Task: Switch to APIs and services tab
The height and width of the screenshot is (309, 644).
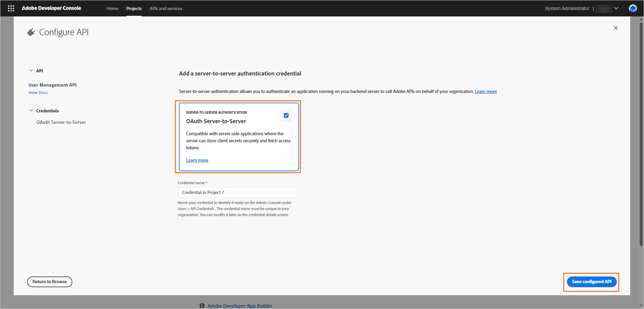Action: pos(166,8)
